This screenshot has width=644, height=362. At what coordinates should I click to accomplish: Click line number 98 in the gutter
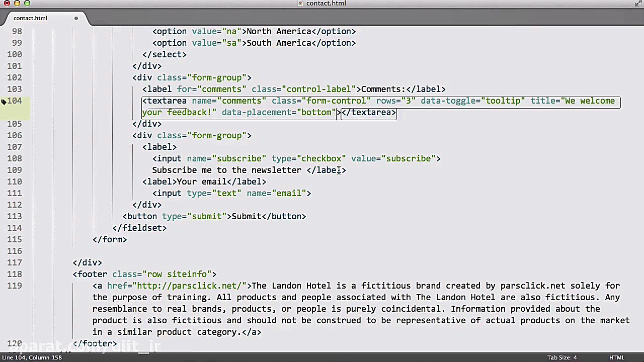coord(17,31)
